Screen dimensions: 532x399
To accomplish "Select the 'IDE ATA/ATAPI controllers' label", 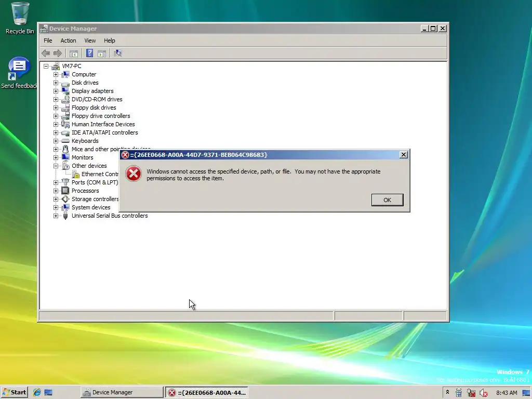I will [105, 132].
